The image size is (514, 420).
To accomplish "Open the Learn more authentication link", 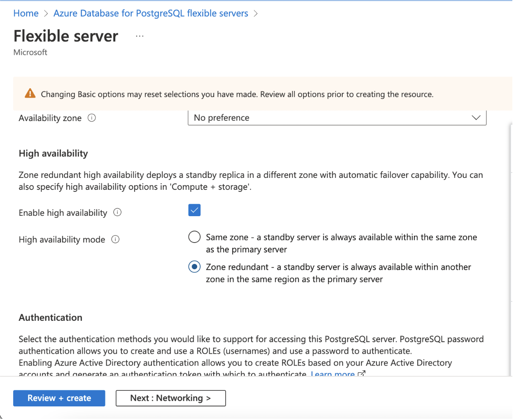I will pos(332,373).
